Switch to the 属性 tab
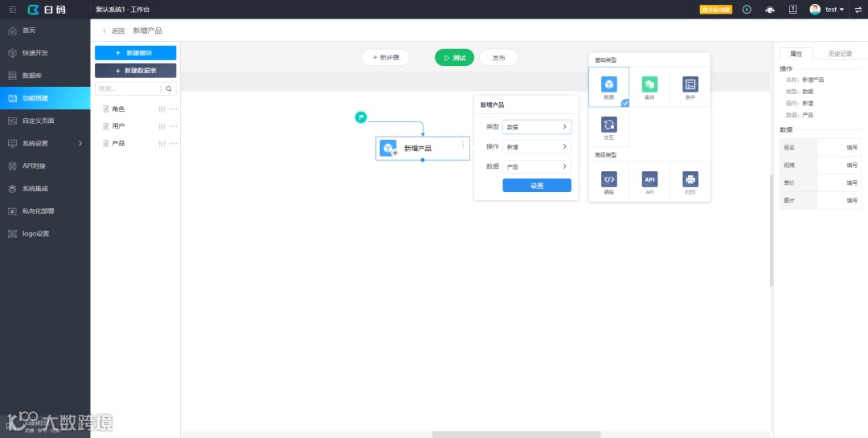 tap(796, 54)
